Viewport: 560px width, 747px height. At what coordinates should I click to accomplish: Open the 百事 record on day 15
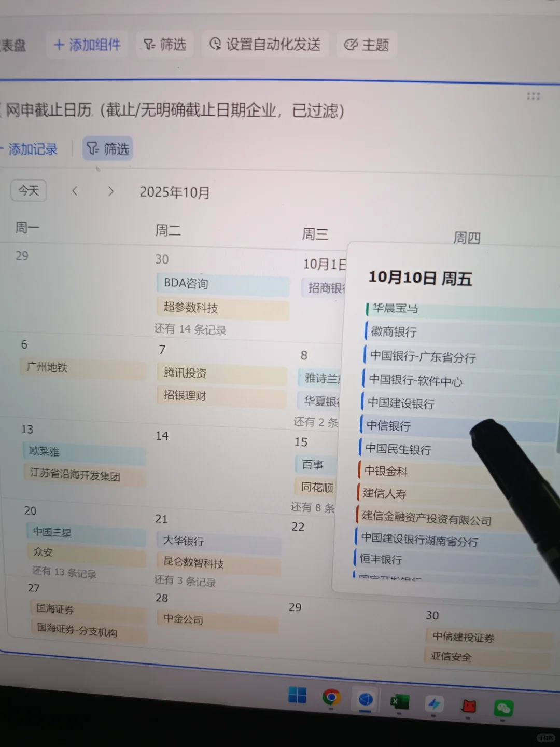(x=316, y=465)
